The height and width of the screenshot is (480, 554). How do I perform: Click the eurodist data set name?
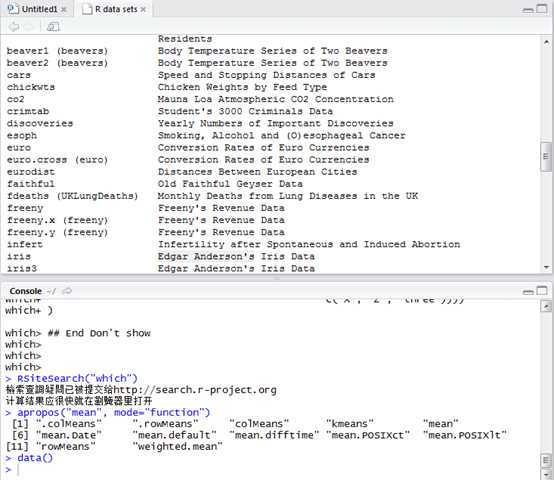coord(31,172)
